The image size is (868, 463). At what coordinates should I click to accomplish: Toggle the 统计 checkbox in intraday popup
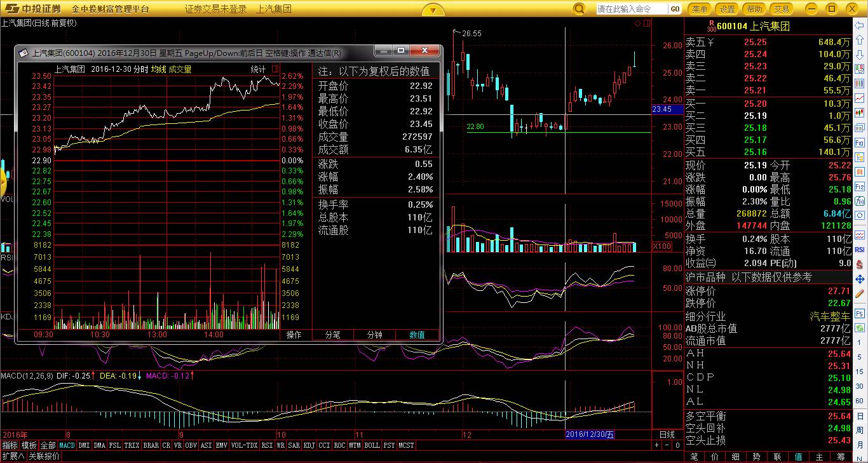[275, 69]
